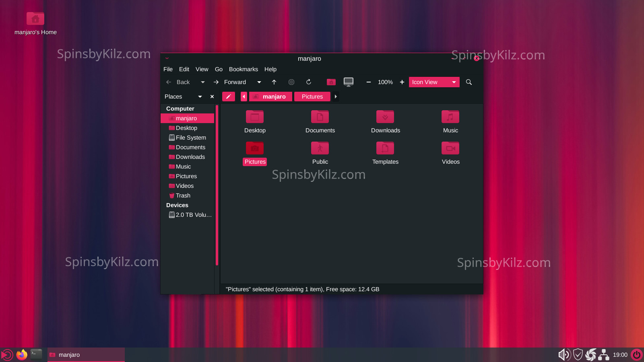This screenshot has height=362, width=644.
Task: Select the Downloads folder in icon view
Action: pyautogui.click(x=385, y=121)
